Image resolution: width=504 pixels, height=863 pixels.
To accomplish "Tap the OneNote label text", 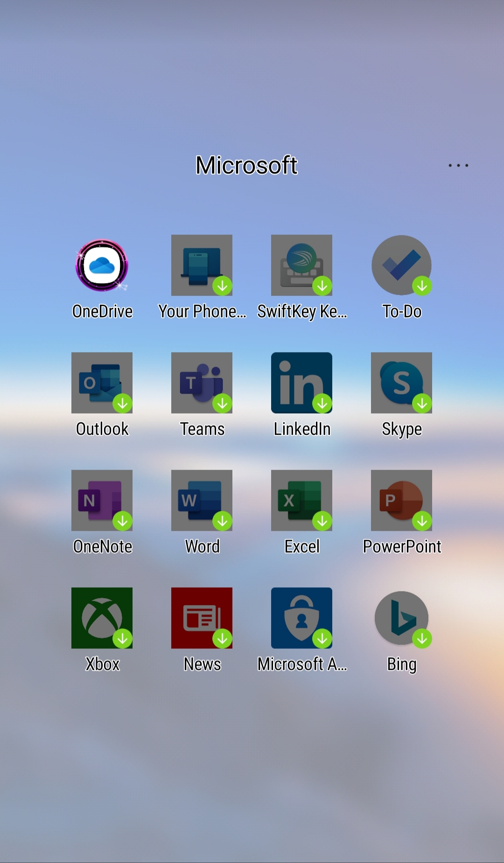I will click(102, 547).
